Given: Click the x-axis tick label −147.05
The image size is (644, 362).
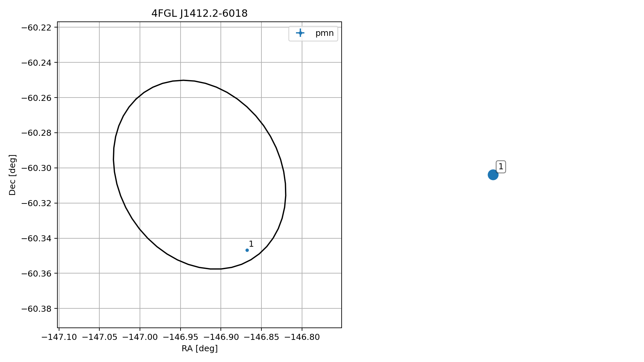Looking at the screenshot, I should coord(99,337).
